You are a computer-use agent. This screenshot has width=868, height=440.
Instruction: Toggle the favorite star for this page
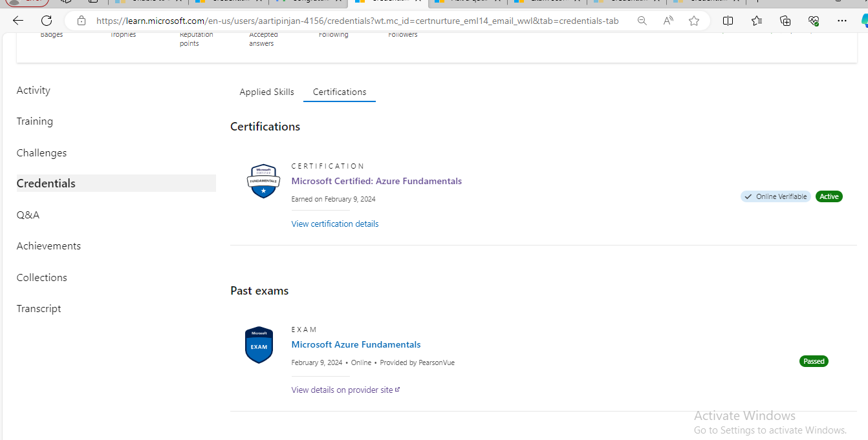coord(694,20)
